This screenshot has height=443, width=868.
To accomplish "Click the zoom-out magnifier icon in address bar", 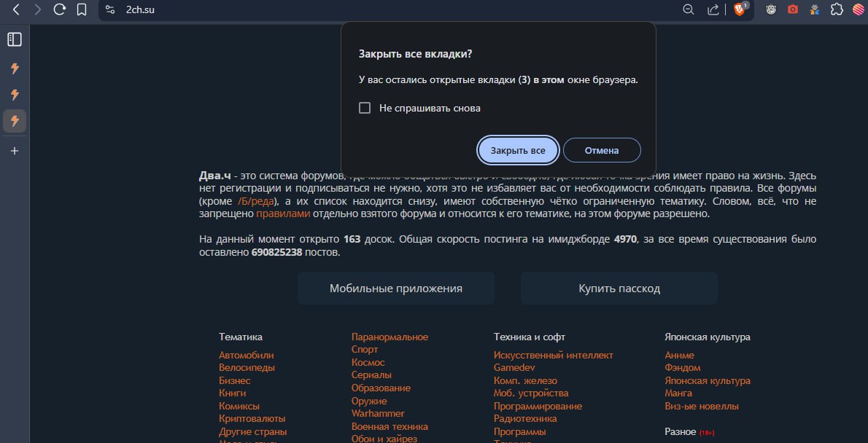I will (689, 9).
